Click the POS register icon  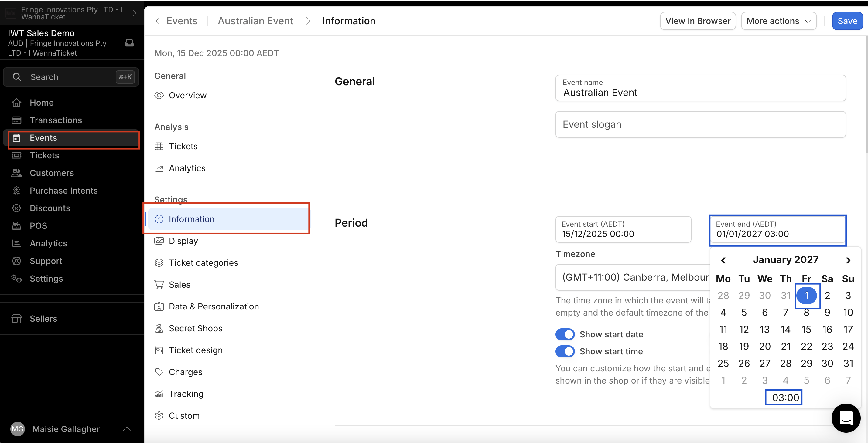[16, 225]
